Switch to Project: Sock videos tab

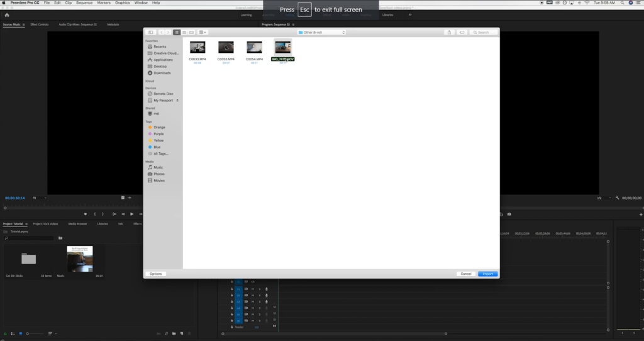pos(45,224)
